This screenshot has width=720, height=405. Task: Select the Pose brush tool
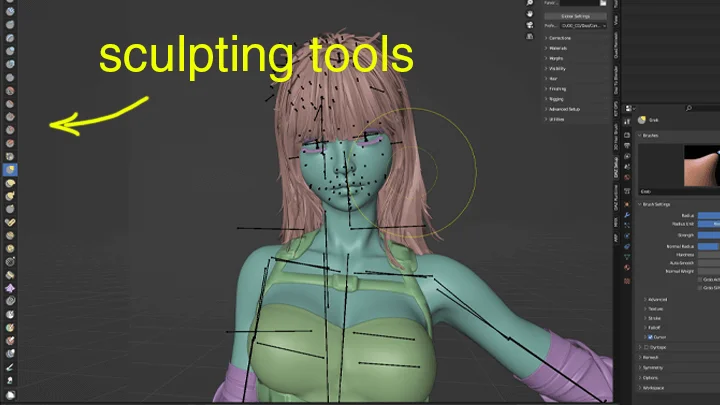click(10, 222)
